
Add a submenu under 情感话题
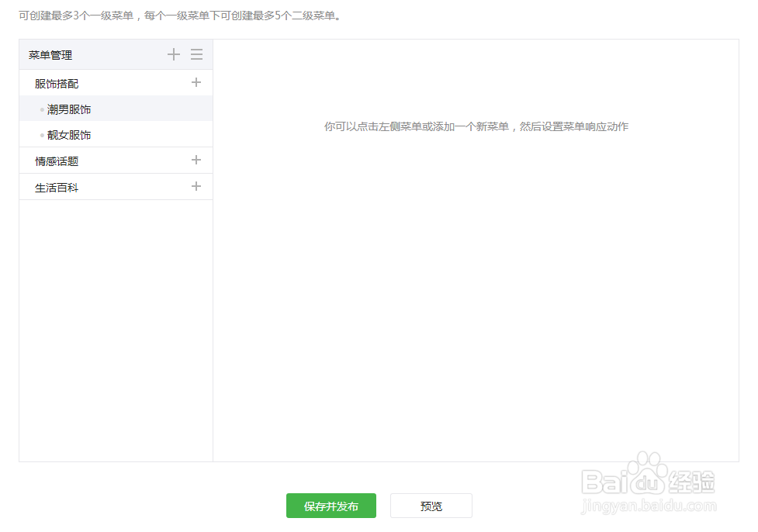pyautogui.click(x=196, y=160)
